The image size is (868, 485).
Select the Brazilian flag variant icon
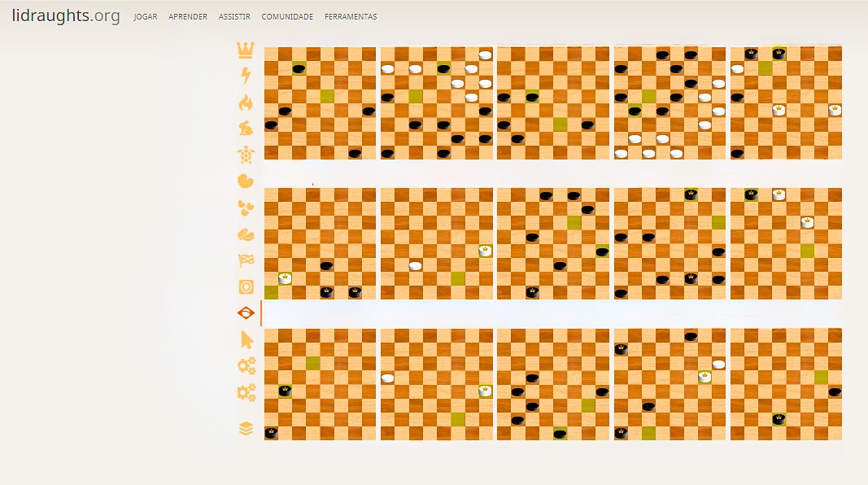(246, 313)
